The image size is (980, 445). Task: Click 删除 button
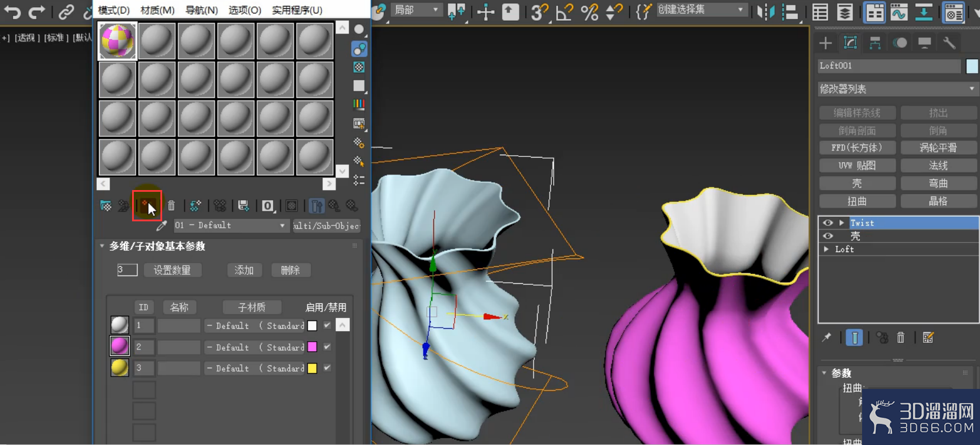(290, 270)
